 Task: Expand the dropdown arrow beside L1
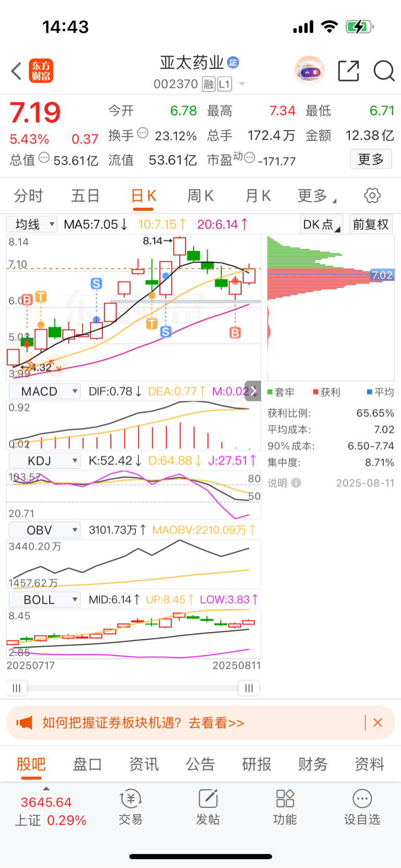(242, 84)
